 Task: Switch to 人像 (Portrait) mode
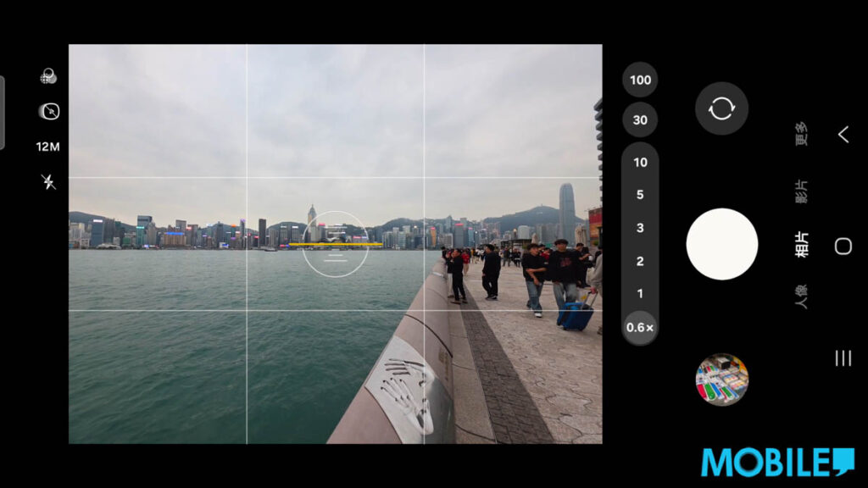(x=801, y=297)
